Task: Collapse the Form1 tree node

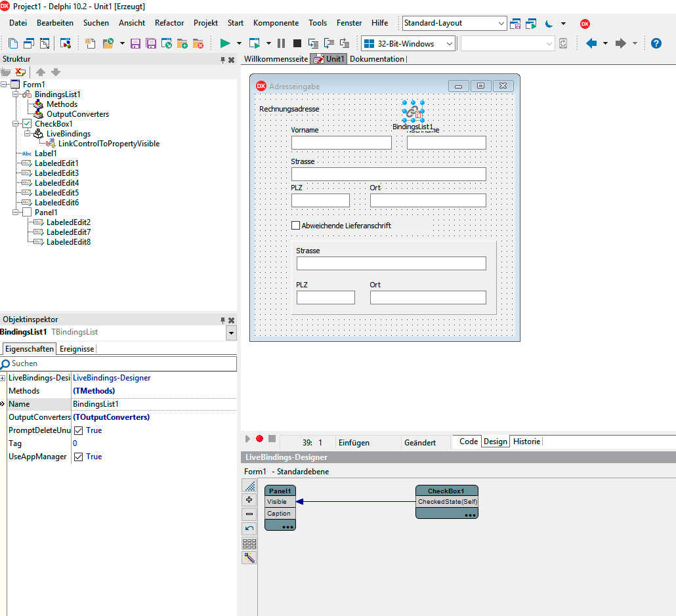Action: [4, 85]
